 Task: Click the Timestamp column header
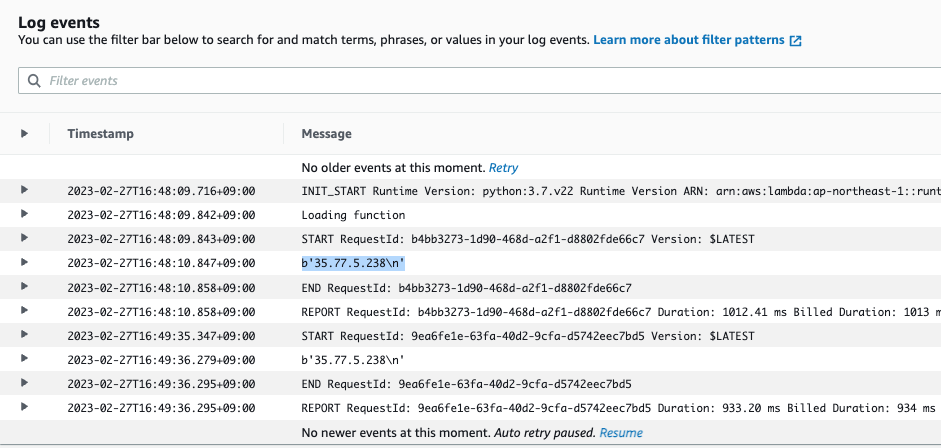point(100,133)
